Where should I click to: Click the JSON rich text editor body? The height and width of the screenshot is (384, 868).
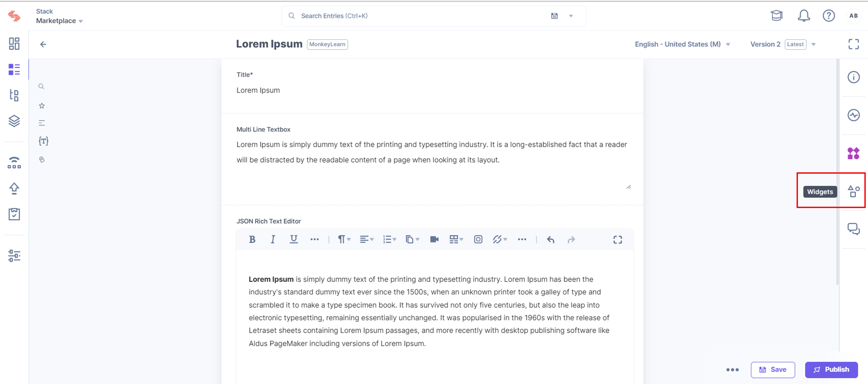point(435,317)
